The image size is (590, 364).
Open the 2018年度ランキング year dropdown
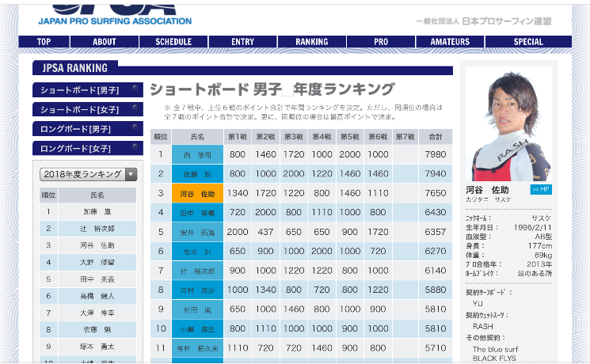[88, 174]
